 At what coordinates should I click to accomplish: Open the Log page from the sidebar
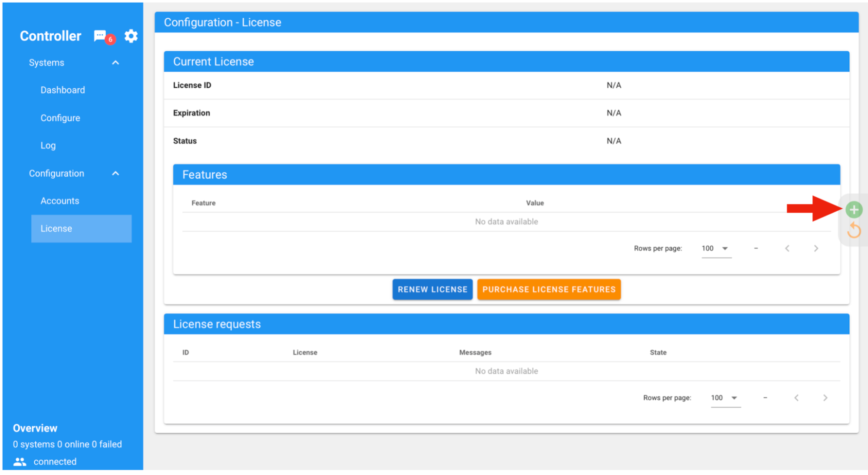tap(48, 145)
